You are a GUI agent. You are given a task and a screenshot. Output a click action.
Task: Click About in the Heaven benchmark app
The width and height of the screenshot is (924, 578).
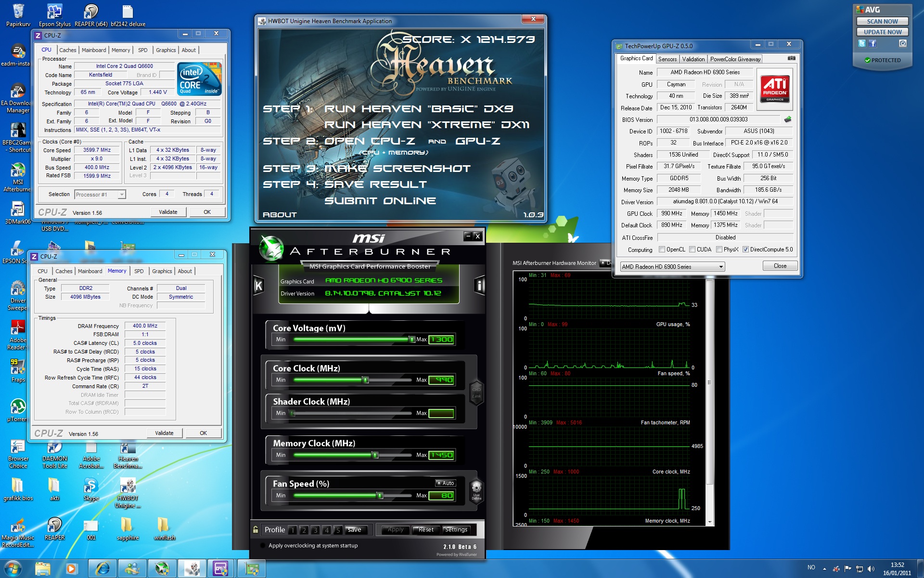[280, 215]
